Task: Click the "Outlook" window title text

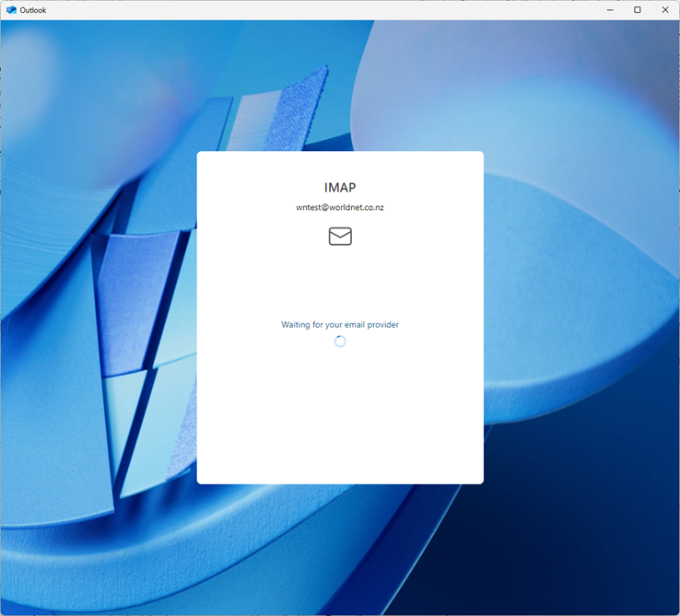Action: pyautogui.click(x=33, y=10)
